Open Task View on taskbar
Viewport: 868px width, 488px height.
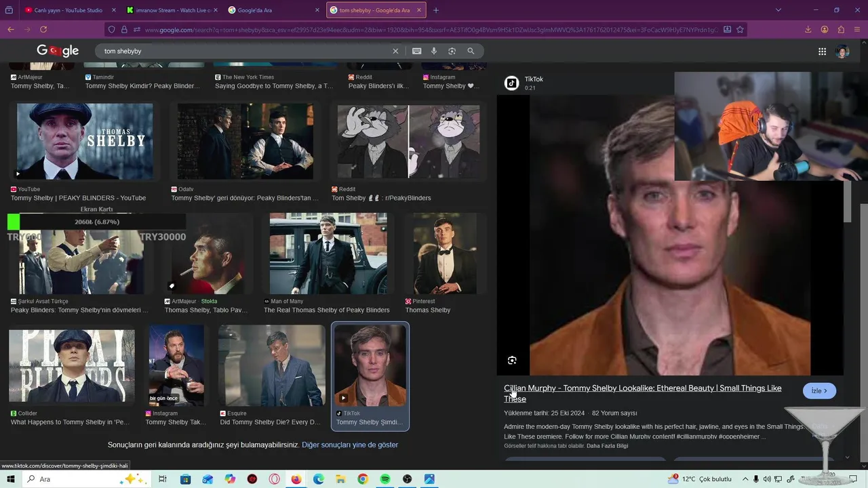(x=163, y=479)
